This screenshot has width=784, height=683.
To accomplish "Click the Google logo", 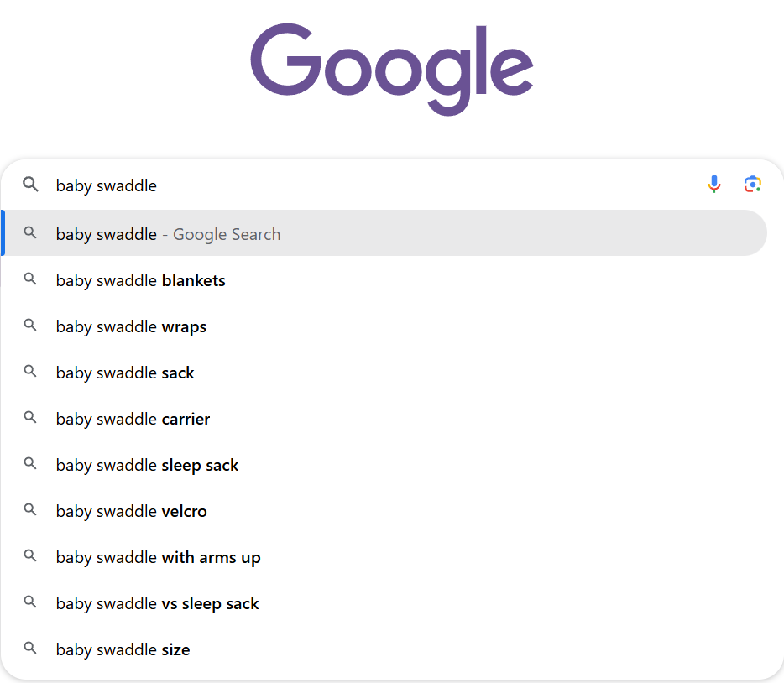I will click(x=391, y=67).
